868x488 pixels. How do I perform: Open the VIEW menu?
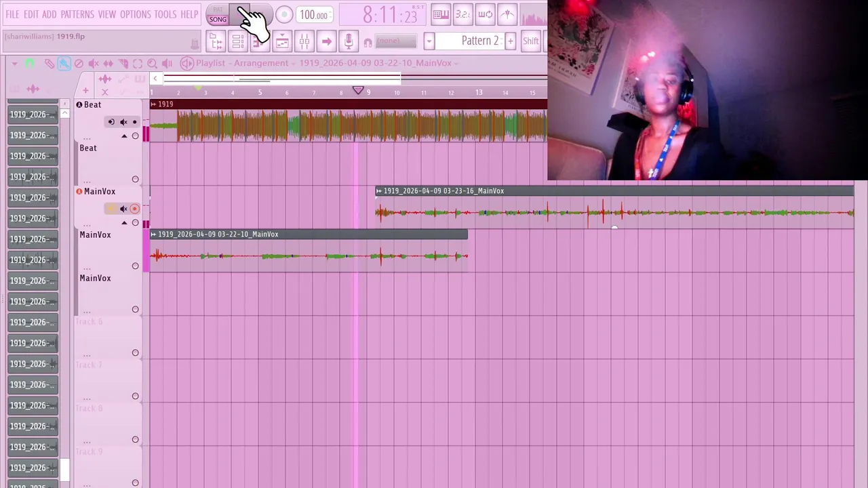(107, 14)
